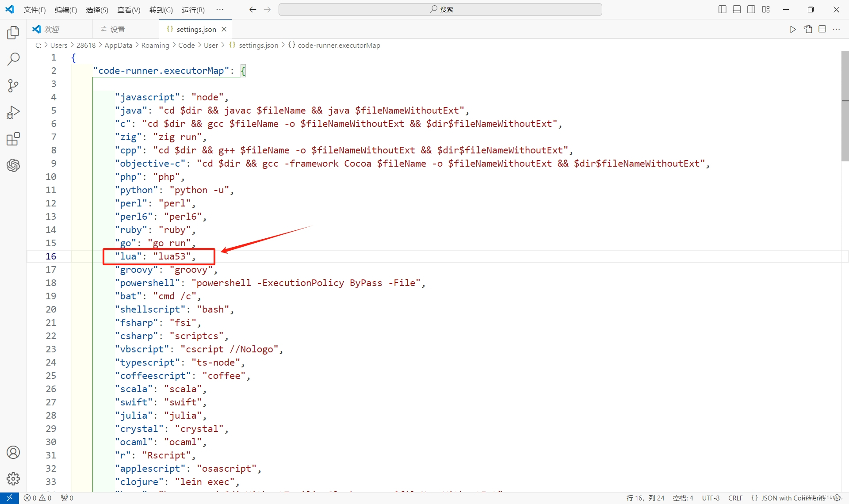This screenshot has height=504, width=849.
Task: Open the 编辑(E) menu
Action: [66, 10]
